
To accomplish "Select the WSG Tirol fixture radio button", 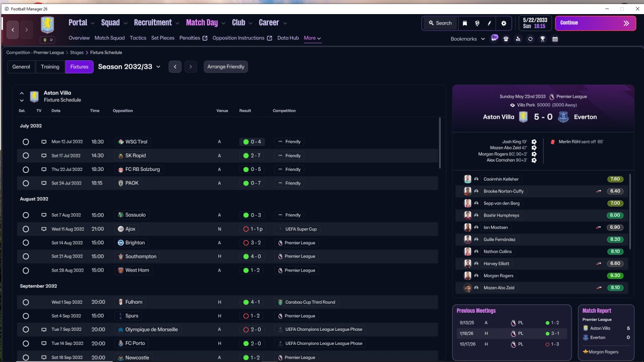I will (x=26, y=142).
